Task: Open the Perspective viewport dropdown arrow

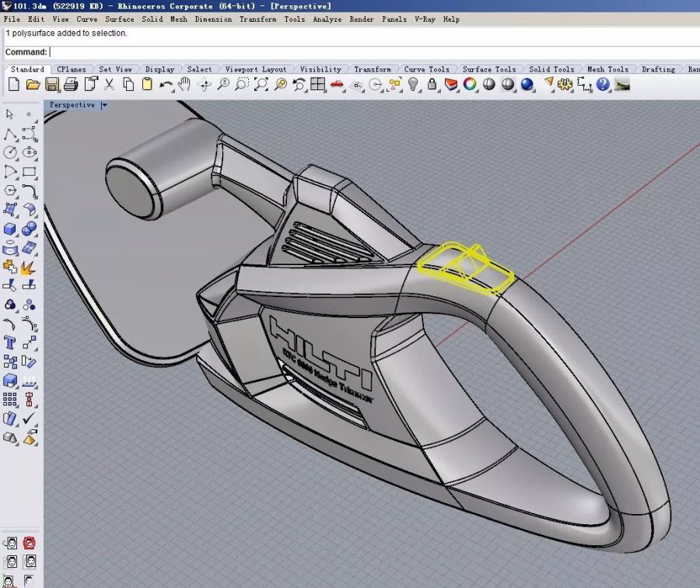Action: (x=104, y=105)
